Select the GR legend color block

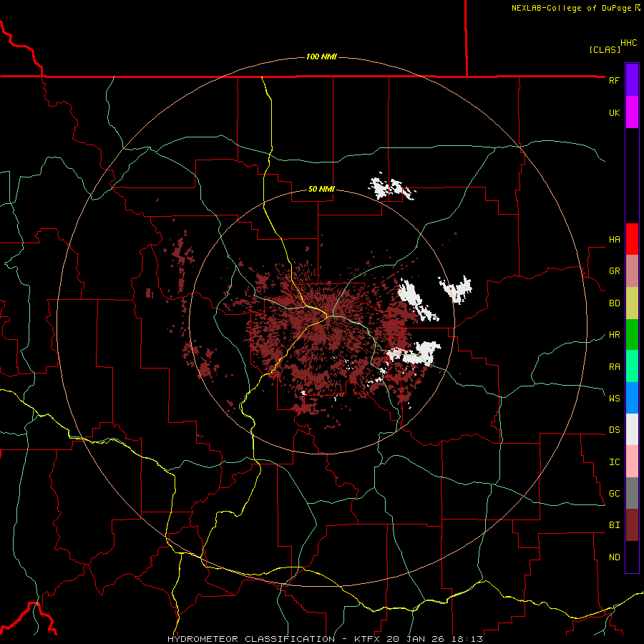(x=632, y=271)
